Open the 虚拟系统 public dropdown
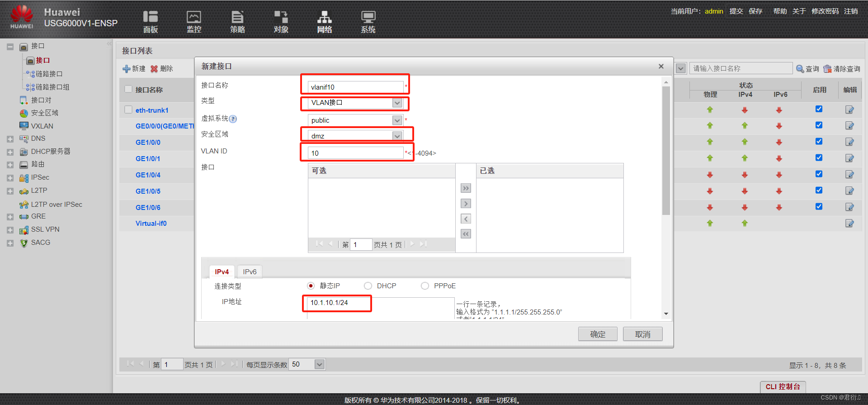This screenshot has height=405, width=868. 397,120
